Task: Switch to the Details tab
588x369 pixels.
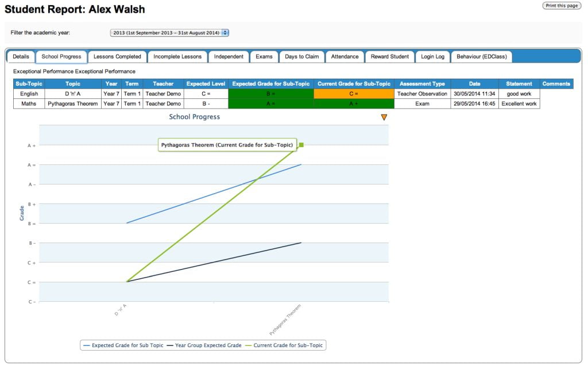Action: tap(21, 57)
